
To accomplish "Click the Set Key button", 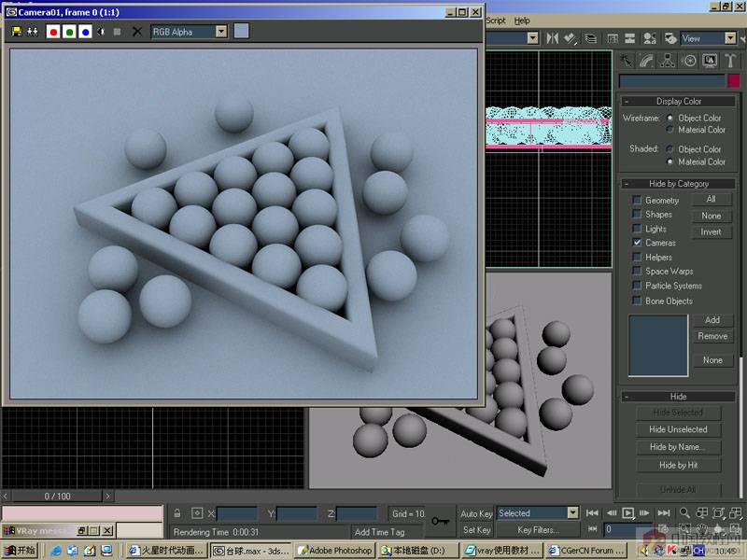I will pyautogui.click(x=476, y=530).
